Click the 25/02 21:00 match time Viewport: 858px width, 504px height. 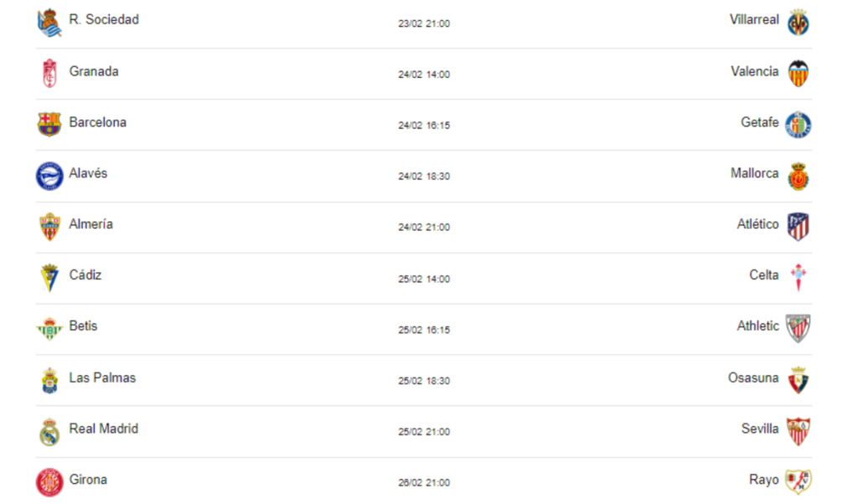click(424, 432)
